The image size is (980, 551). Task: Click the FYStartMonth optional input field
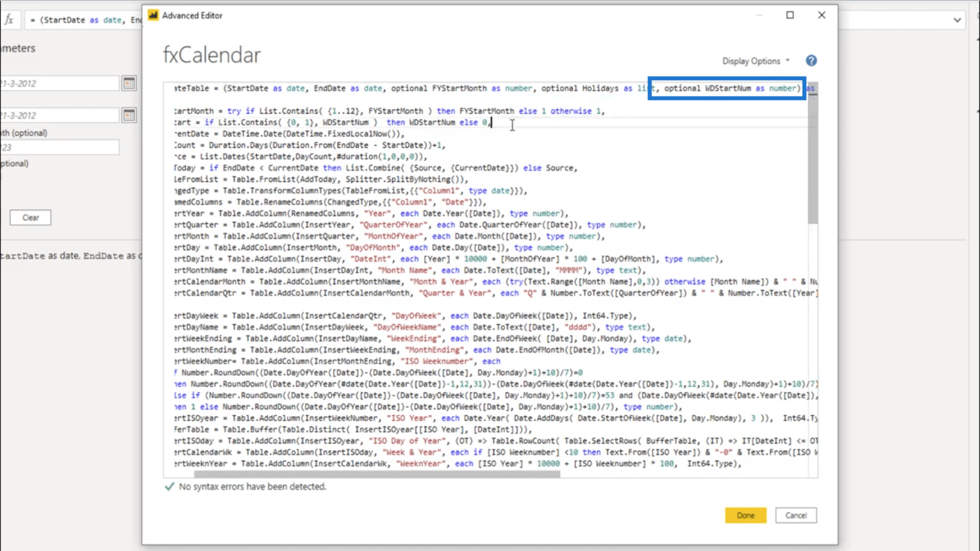click(60, 148)
